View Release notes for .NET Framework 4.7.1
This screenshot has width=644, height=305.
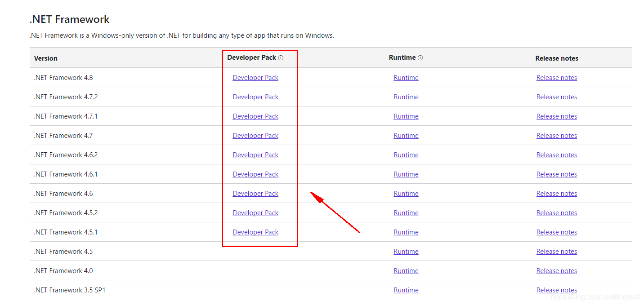click(557, 116)
